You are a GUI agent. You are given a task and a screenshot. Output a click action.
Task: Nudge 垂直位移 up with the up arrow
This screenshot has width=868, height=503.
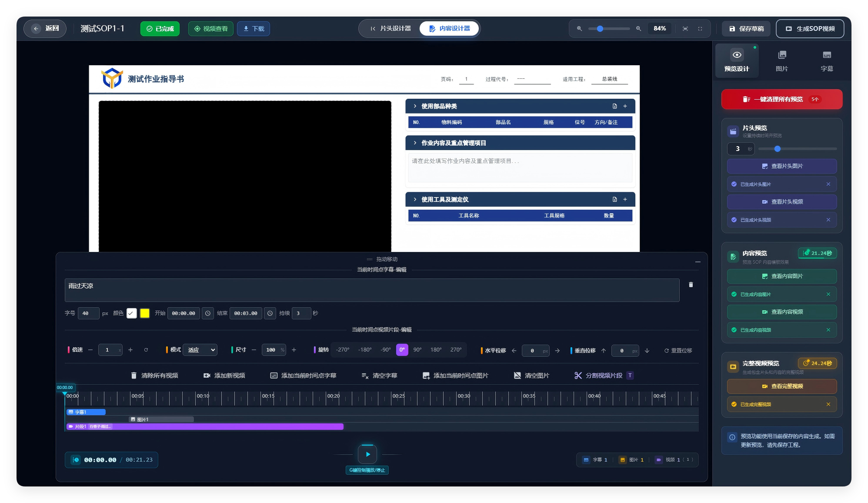pos(604,351)
